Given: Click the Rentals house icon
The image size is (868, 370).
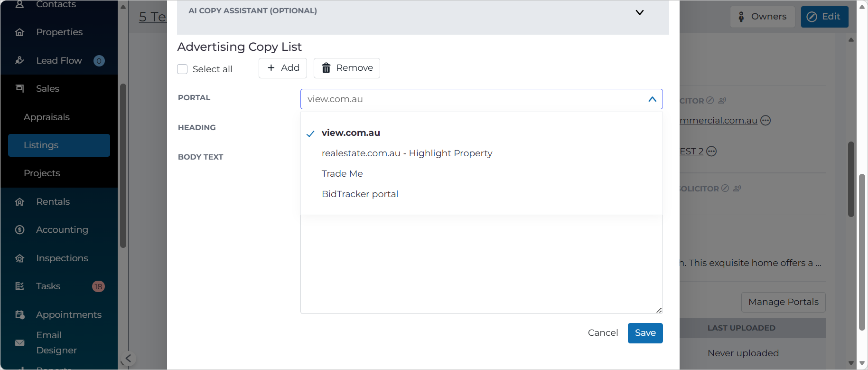Looking at the screenshot, I should click(x=19, y=201).
